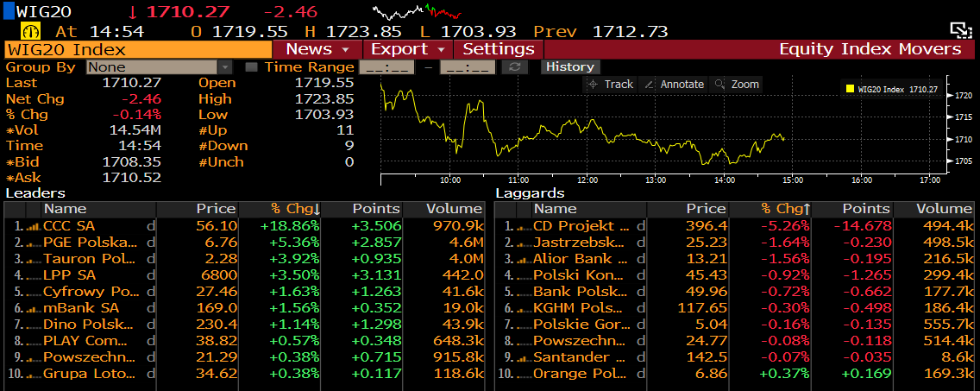The image size is (980, 391).
Task: Click the refresh time range icon
Action: click(514, 67)
